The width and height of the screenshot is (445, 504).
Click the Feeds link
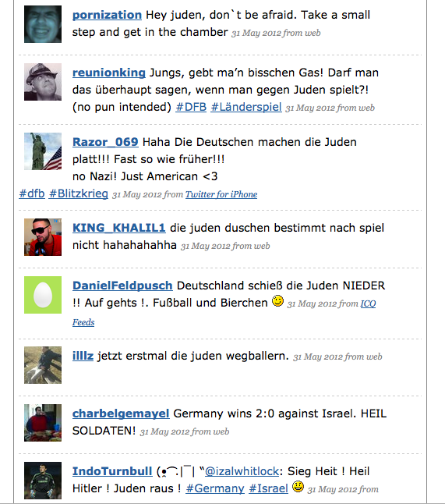[x=83, y=322]
